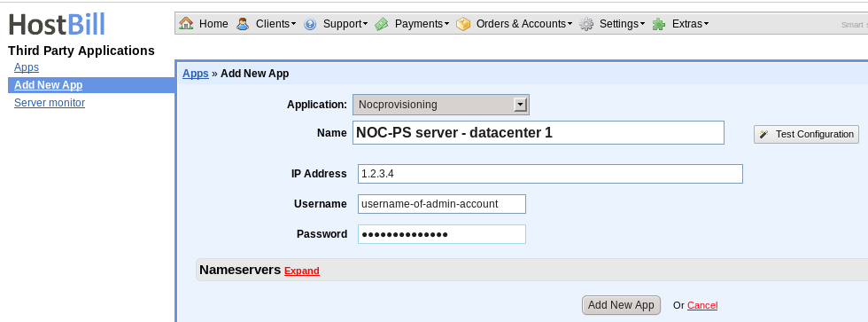Go to Apps in the sidebar

tap(27, 67)
